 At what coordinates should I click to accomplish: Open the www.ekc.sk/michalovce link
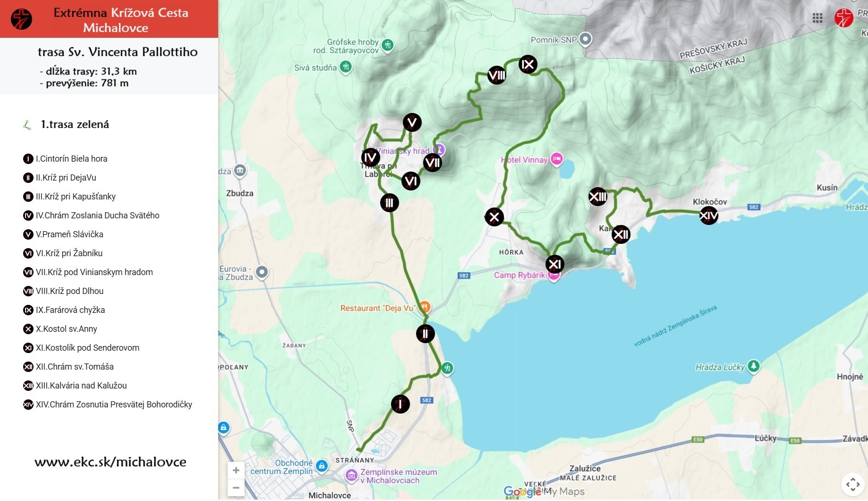tap(111, 462)
